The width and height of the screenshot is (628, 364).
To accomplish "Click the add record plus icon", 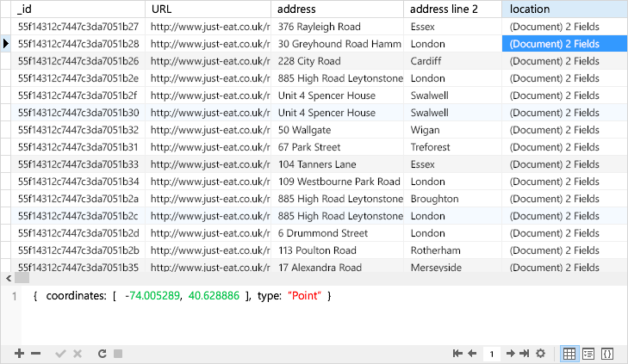I will (19, 354).
